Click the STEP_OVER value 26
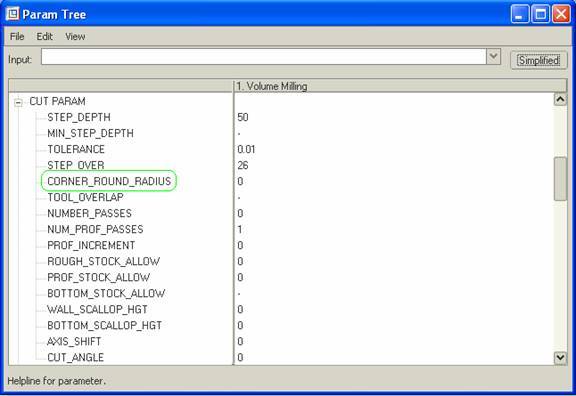Viewport: 576px width, 396px height. [x=243, y=165]
